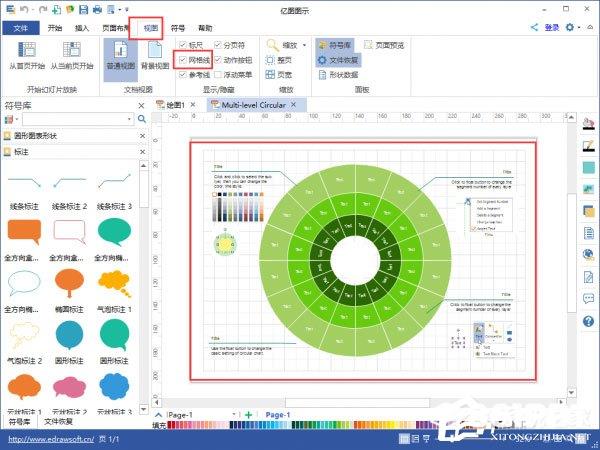Open the document page icon in right sidebar
600x450 pixels.
point(589,233)
